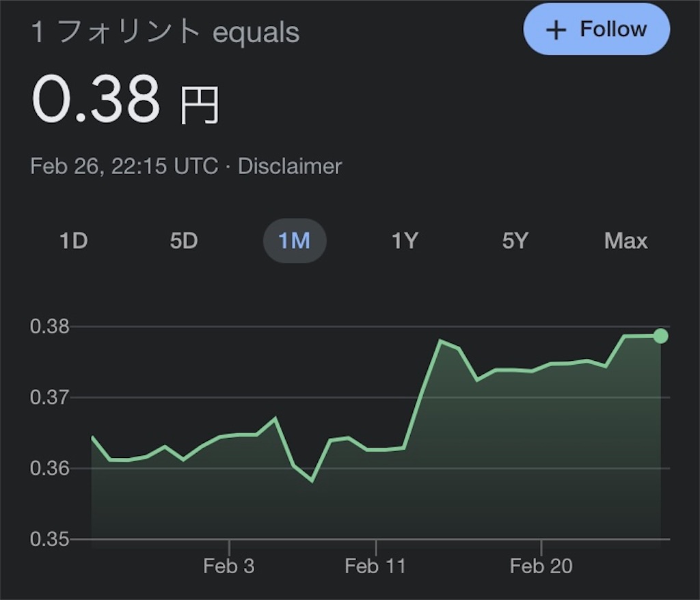This screenshot has width=700, height=600.
Task: Click the Follow button
Action: 596,29
